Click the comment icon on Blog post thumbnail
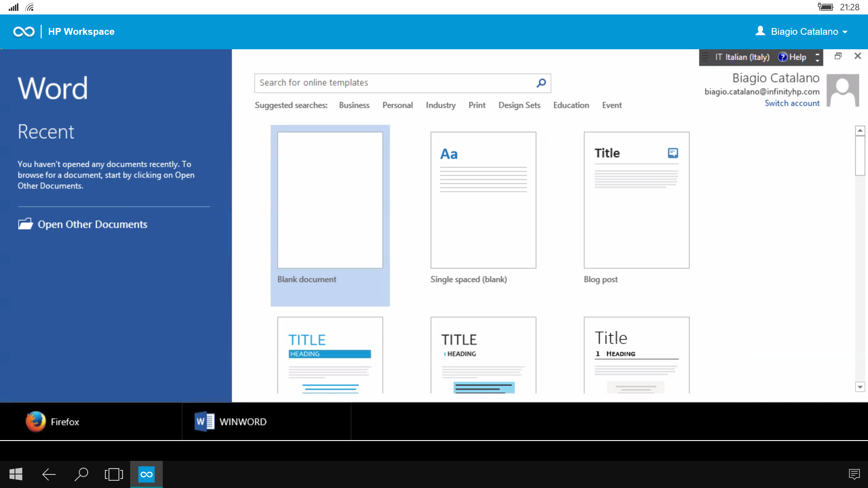 click(x=673, y=153)
